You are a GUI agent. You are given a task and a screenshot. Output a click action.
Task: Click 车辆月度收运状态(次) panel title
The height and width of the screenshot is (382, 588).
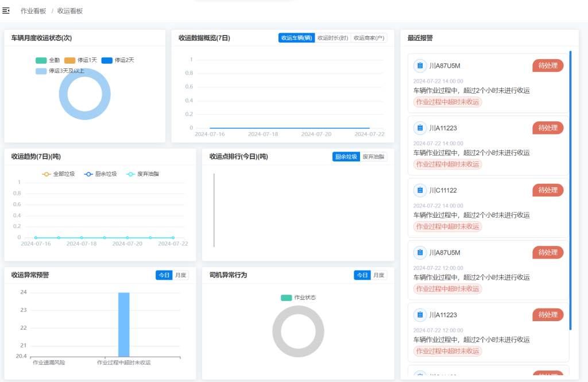point(41,38)
